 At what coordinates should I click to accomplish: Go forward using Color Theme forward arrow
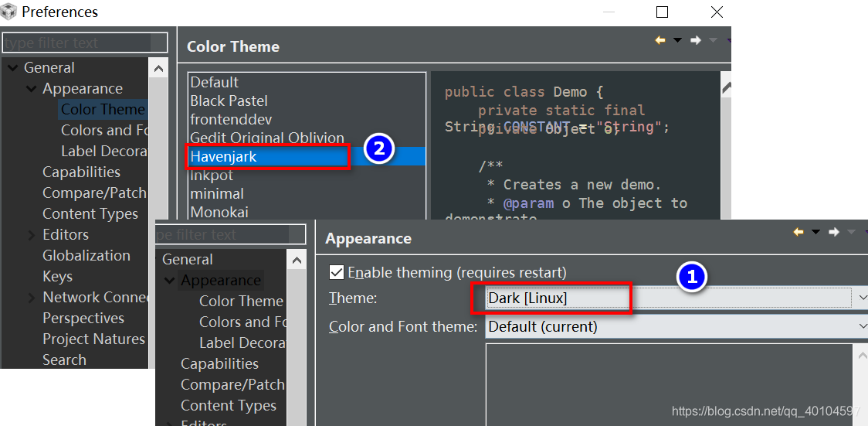click(x=696, y=40)
